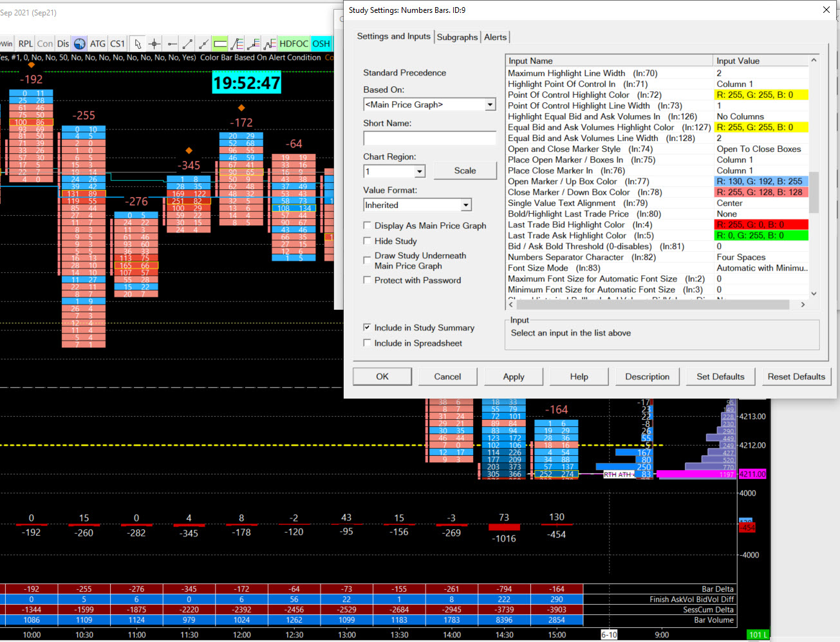Activate the crosshair chart values tool
Image resolution: width=840 pixels, height=642 pixels.
click(154, 44)
